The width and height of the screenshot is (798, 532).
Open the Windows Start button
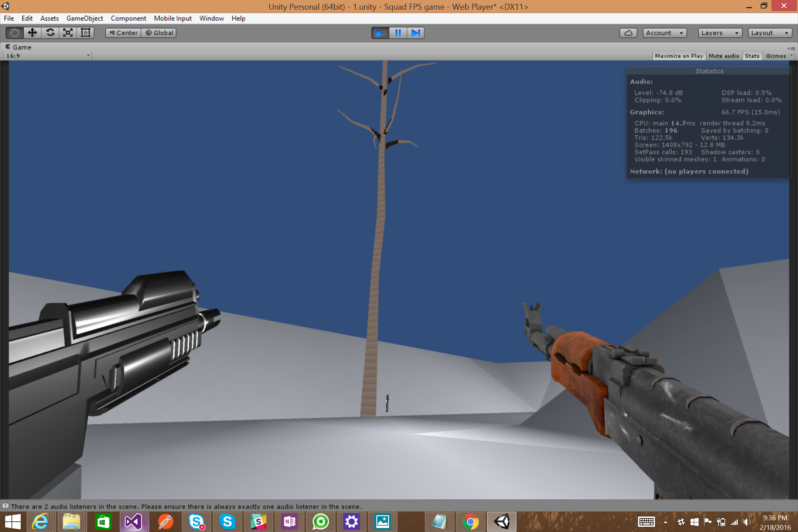pyautogui.click(x=13, y=522)
